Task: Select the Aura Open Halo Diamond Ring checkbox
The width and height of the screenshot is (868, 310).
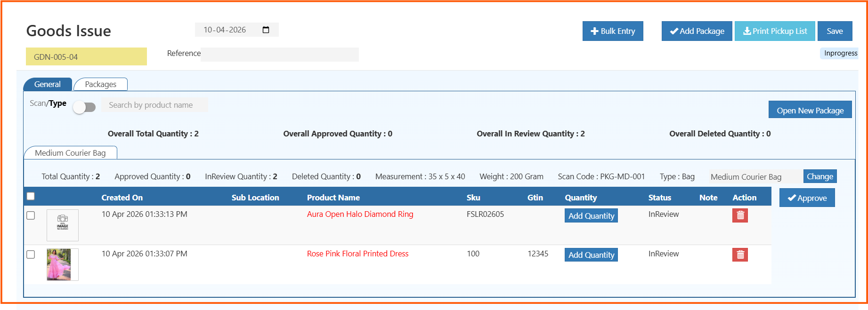Action: tap(31, 215)
